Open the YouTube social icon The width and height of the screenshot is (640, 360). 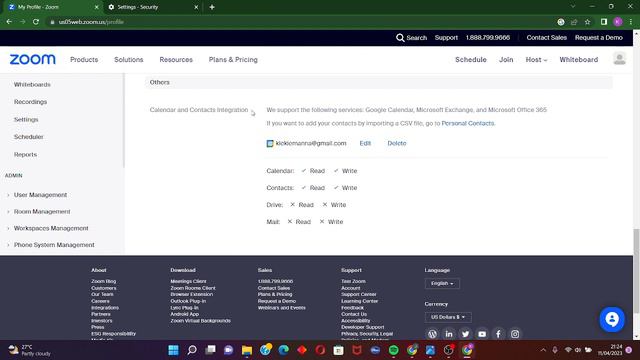coord(482,334)
